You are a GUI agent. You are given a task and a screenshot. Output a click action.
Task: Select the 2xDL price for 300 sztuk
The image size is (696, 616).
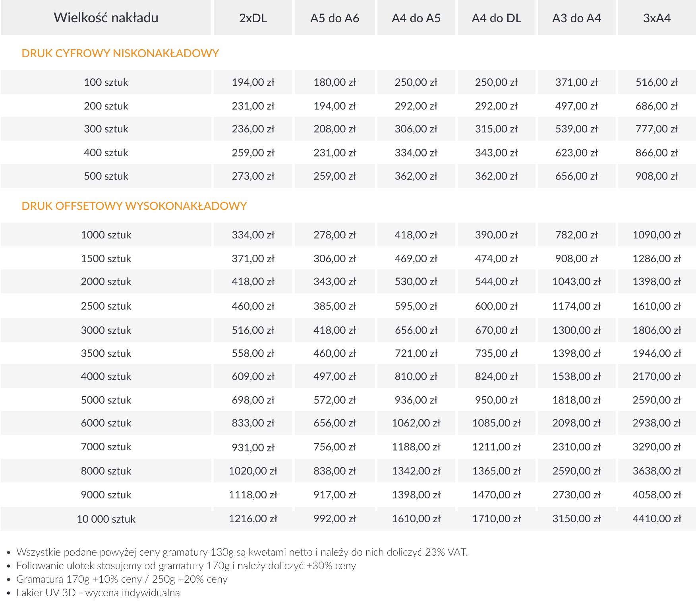[x=253, y=129]
